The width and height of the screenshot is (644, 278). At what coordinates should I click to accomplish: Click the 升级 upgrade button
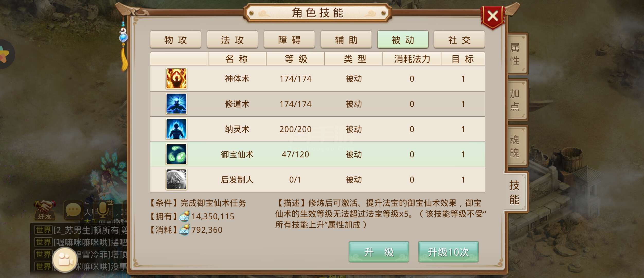379,252
